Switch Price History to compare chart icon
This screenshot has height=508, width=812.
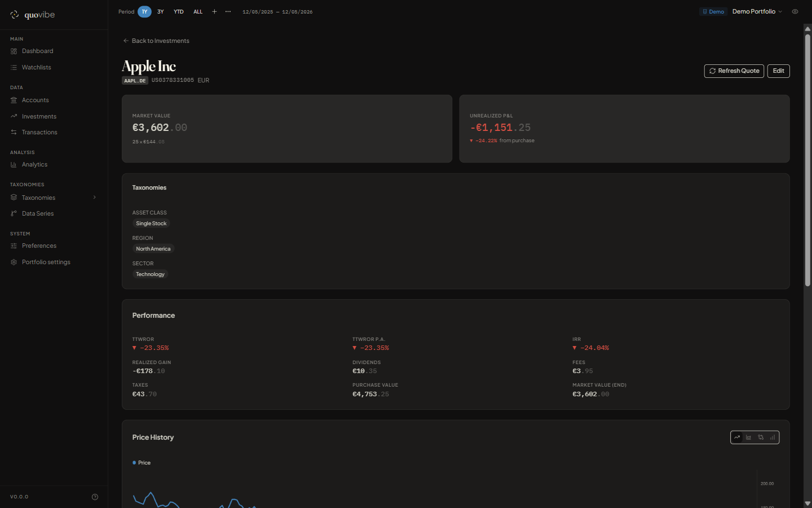[x=761, y=437]
